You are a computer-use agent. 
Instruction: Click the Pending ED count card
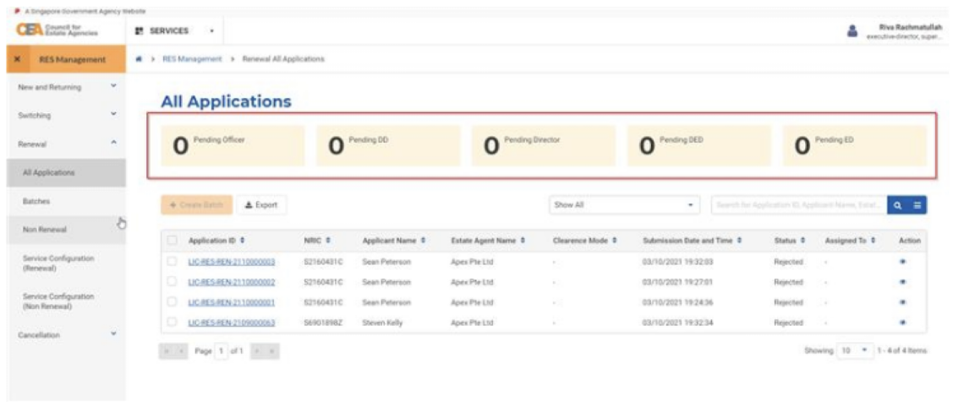(854, 145)
